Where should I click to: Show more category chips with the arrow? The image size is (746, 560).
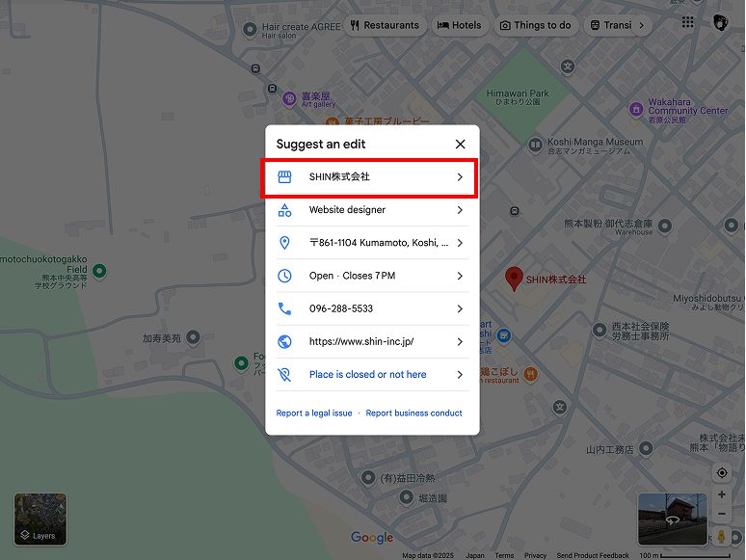642,25
